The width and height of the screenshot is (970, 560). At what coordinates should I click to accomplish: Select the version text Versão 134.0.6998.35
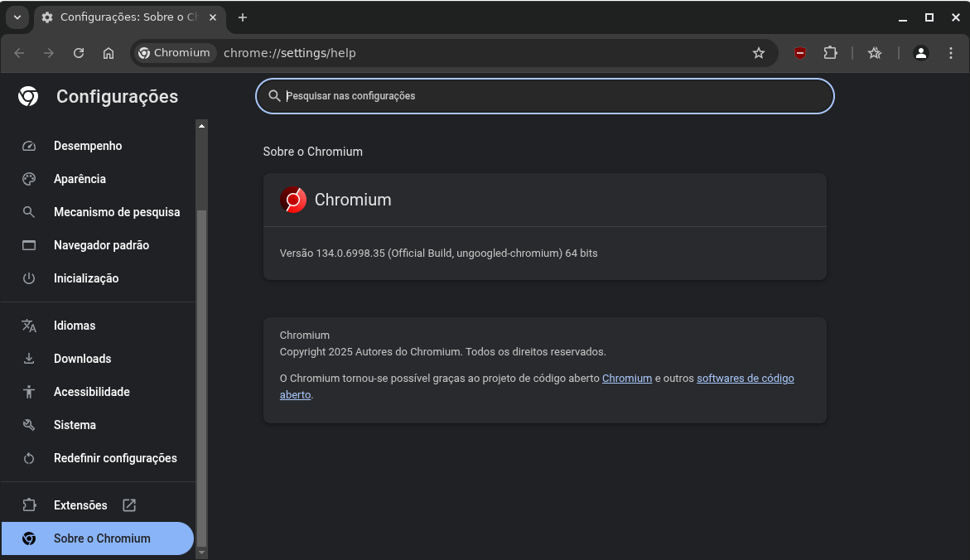pyautogui.click(x=332, y=253)
